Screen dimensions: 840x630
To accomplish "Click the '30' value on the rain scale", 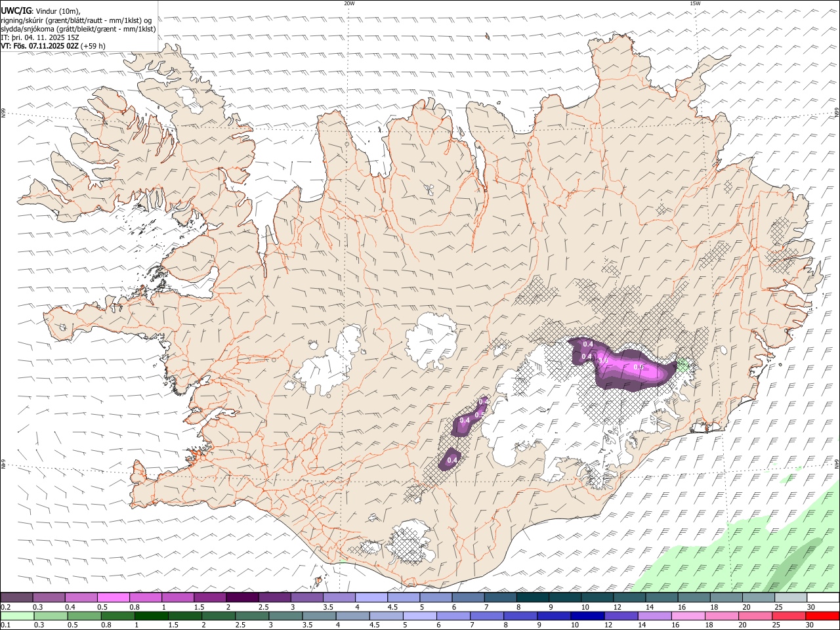I will [x=808, y=625].
